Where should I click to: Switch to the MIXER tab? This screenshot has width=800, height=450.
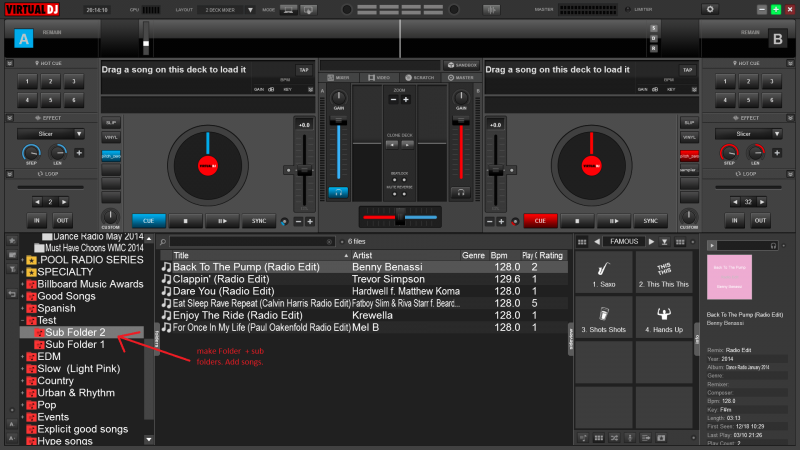338,78
